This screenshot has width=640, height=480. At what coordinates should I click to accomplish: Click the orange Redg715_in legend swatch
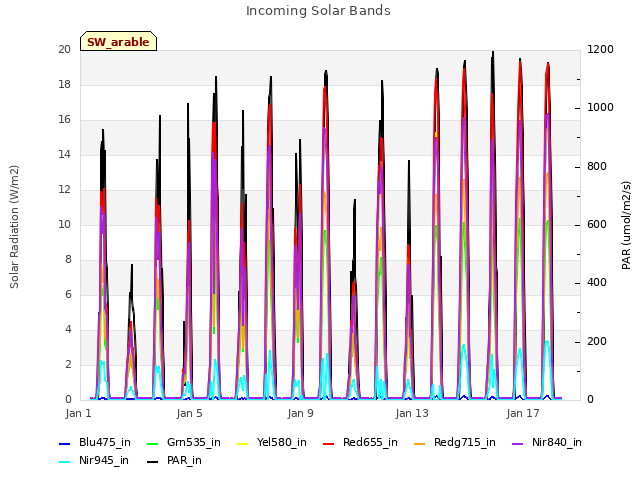(420, 444)
